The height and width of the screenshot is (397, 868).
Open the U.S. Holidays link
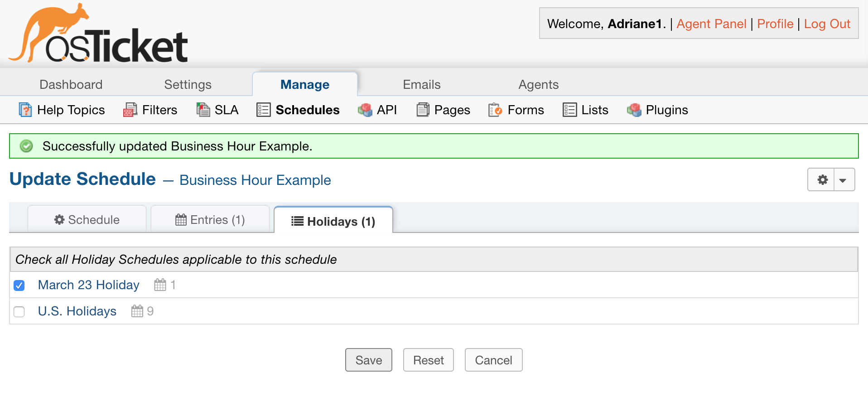pos(77,311)
